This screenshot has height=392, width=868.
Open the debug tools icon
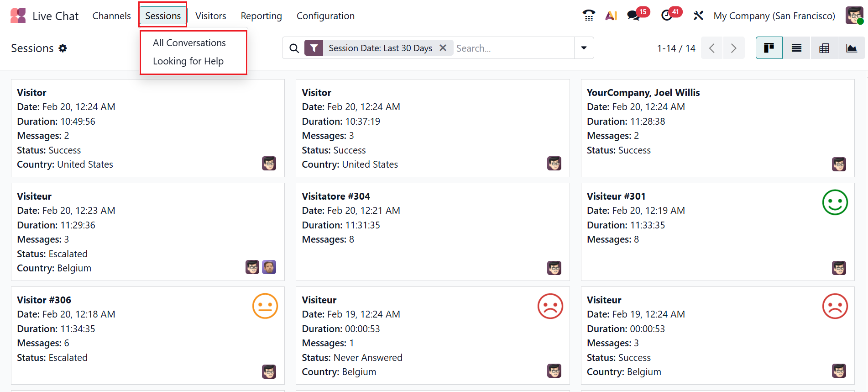click(698, 16)
